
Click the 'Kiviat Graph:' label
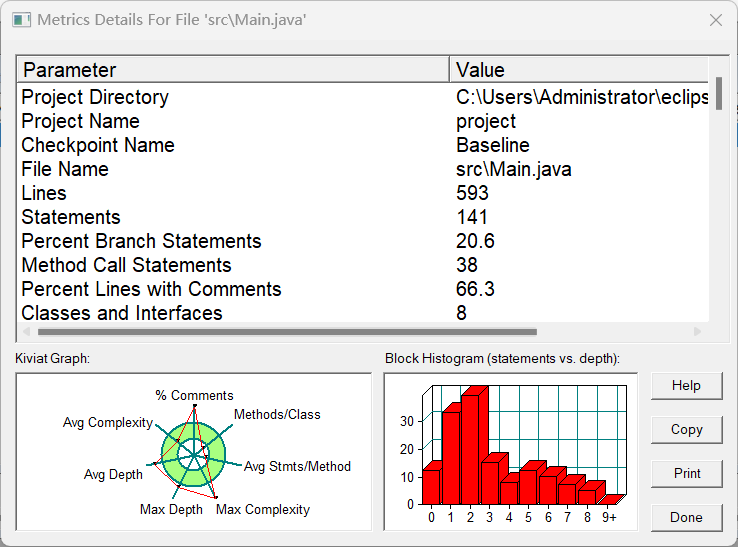52,359
